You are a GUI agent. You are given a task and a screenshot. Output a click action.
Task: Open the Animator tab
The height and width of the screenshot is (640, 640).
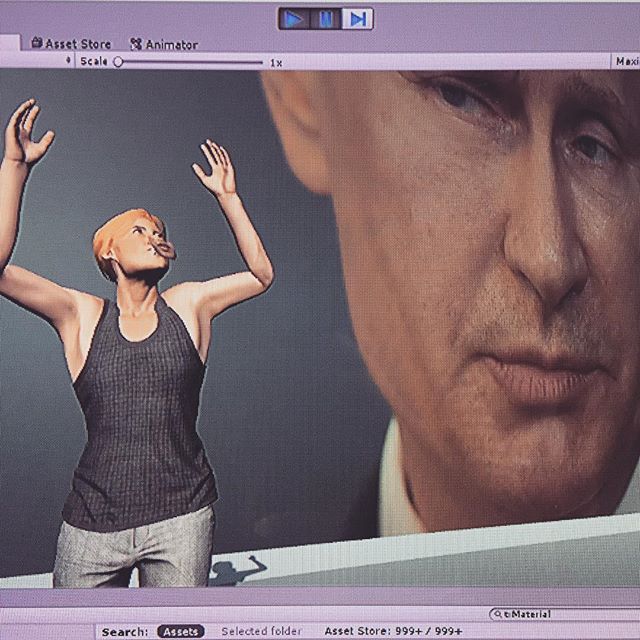point(171,44)
